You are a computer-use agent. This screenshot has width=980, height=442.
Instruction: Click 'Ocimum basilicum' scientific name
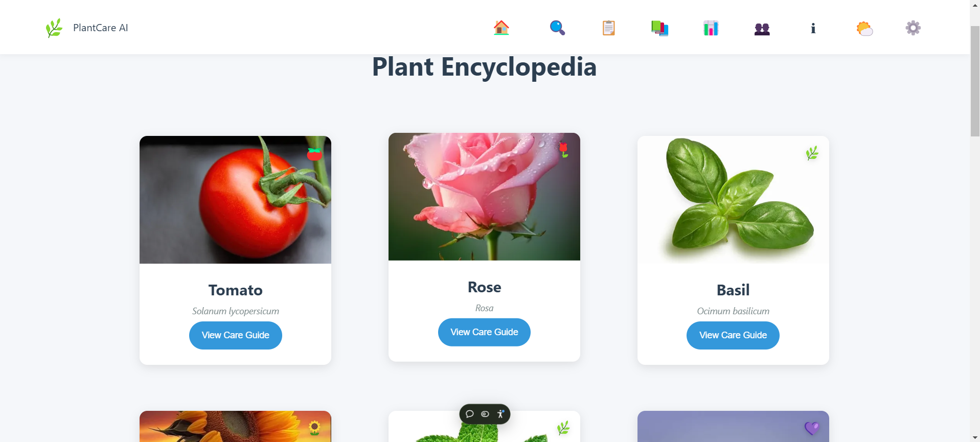pos(733,311)
